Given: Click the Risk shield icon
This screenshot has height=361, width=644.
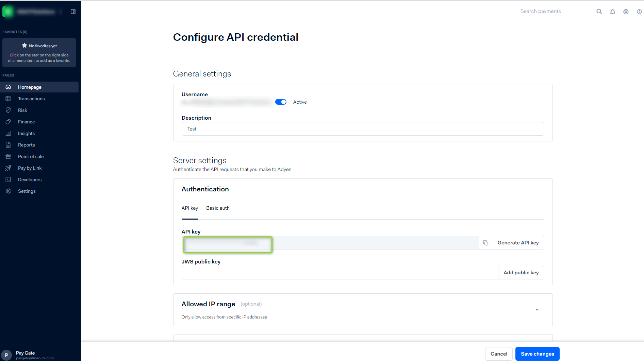Looking at the screenshot, I should pyautogui.click(x=8, y=110).
